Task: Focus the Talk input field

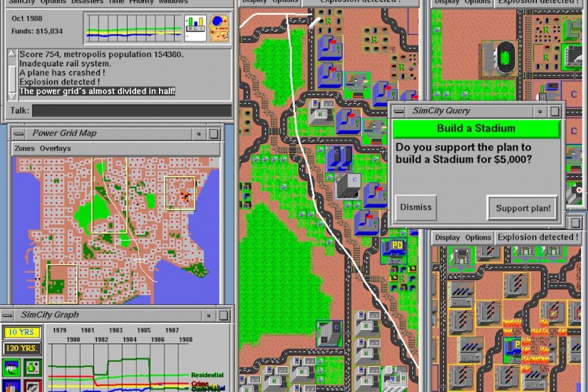Action: click(x=132, y=110)
